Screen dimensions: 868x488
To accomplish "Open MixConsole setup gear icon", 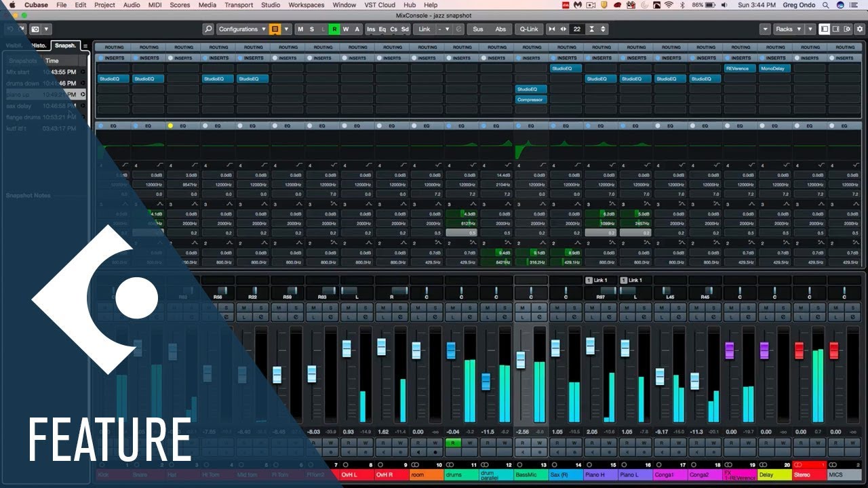I will click(x=859, y=29).
